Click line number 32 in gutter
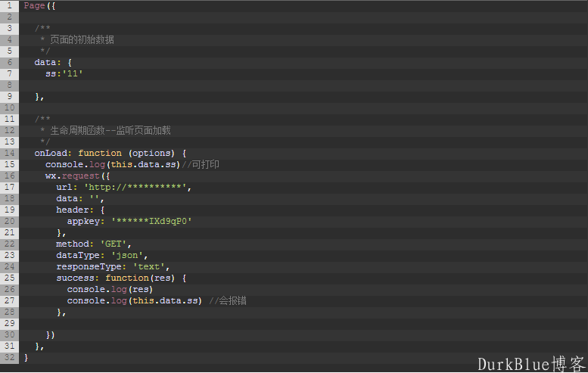 coord(10,358)
